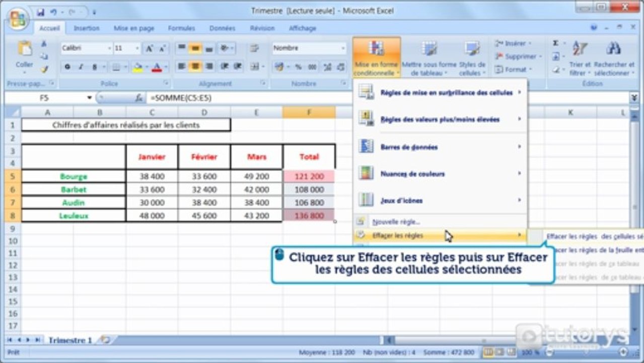
Task: Increase font size with the large A icon
Action: tap(150, 48)
